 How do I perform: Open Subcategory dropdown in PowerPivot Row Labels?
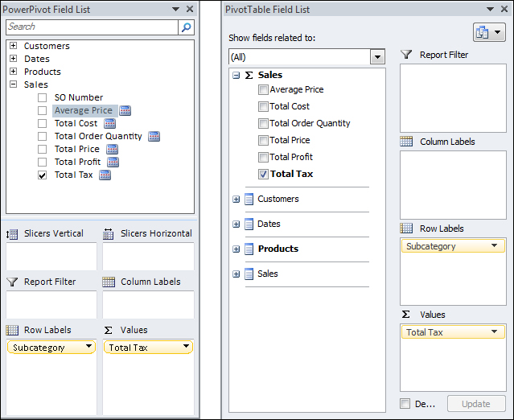pyautogui.click(x=88, y=346)
